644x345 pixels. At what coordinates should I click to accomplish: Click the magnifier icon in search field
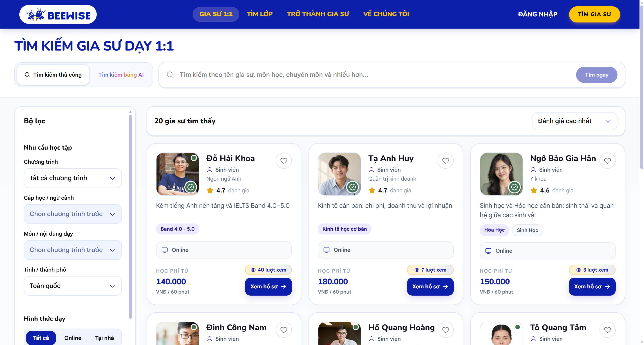(170, 75)
